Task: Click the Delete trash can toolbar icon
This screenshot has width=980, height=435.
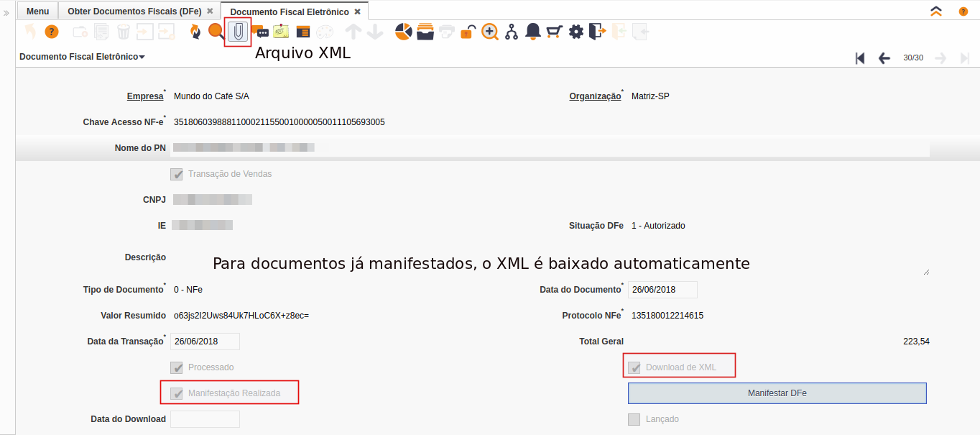Action: pyautogui.click(x=124, y=32)
